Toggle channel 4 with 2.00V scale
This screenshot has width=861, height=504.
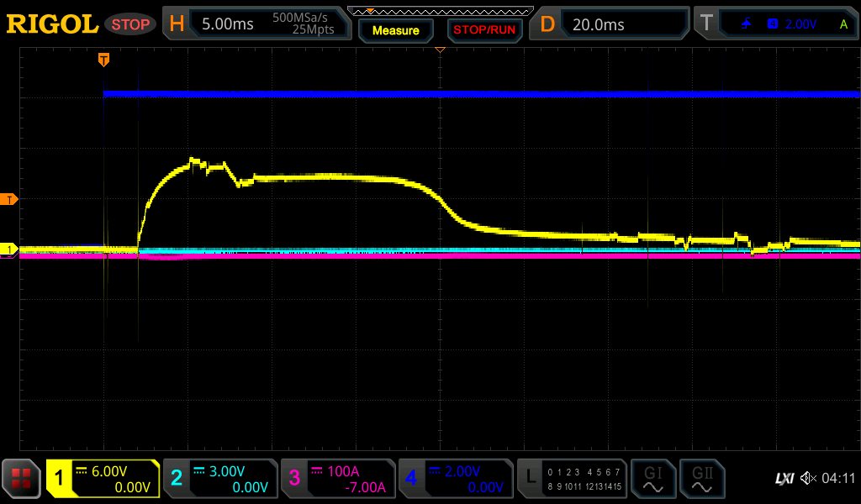click(x=456, y=479)
